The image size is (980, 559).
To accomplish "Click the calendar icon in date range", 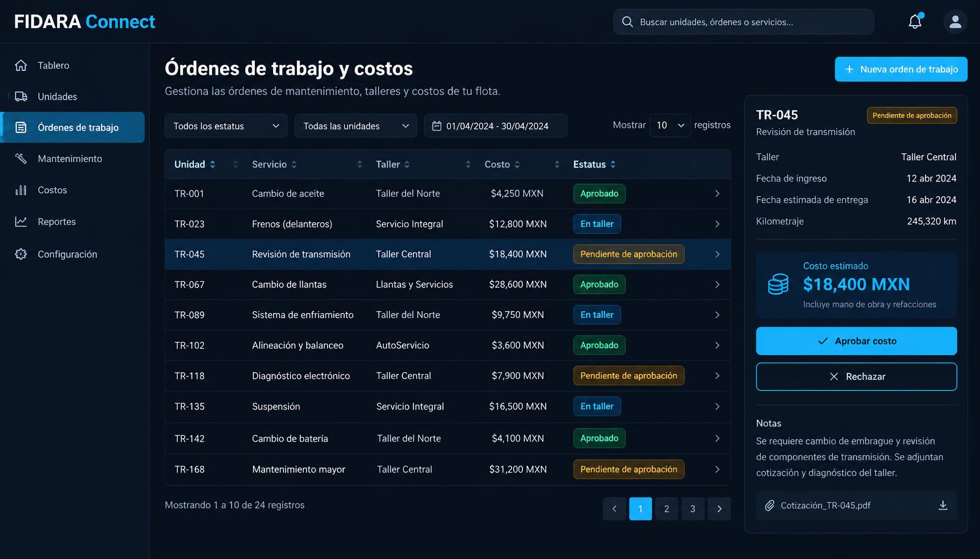I will point(437,126).
